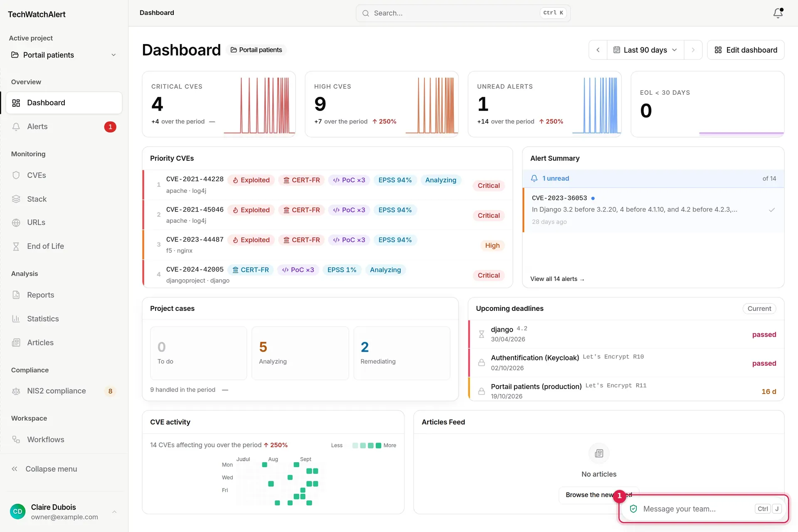Click the Reports document icon
798x532 pixels.
(x=16, y=295)
